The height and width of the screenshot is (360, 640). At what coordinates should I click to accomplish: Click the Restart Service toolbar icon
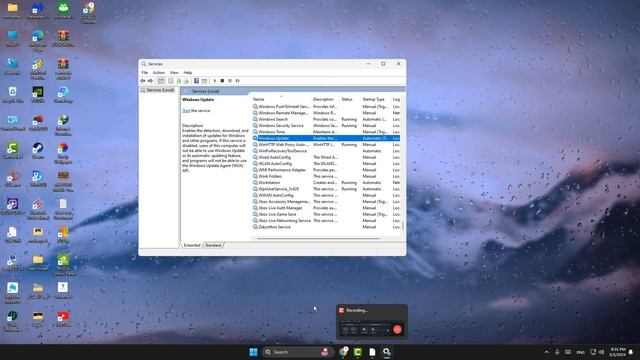tap(238, 81)
